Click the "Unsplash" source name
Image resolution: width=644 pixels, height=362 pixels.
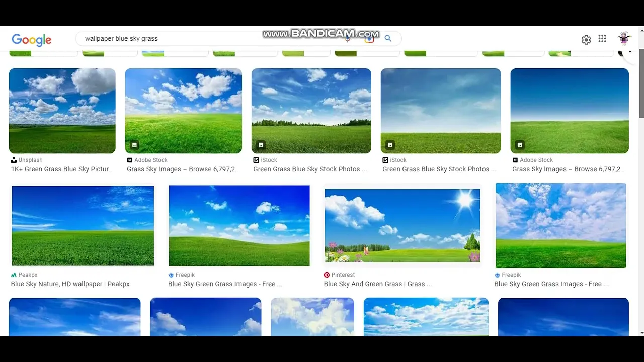click(x=31, y=160)
